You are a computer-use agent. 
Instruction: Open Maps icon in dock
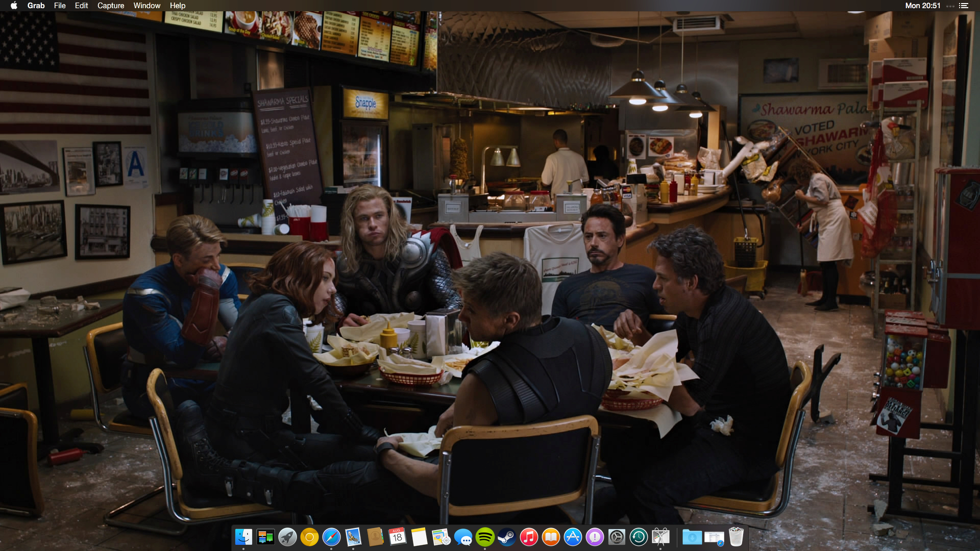pos(441,537)
